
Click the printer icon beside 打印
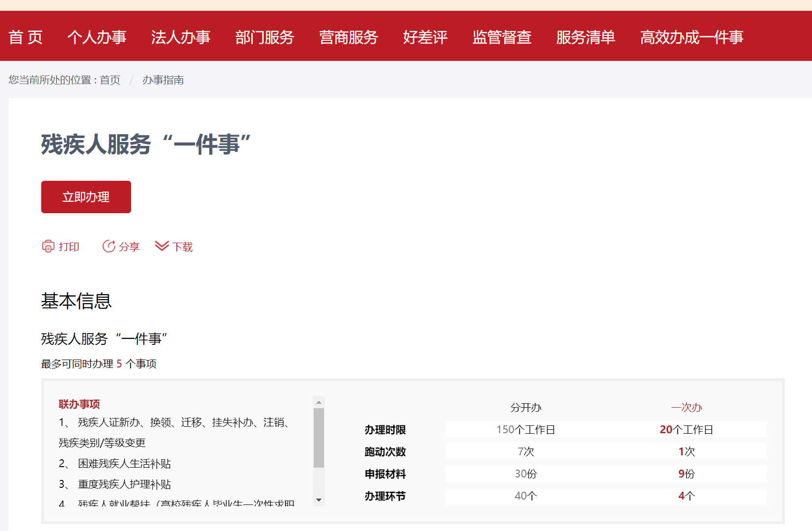click(x=48, y=246)
